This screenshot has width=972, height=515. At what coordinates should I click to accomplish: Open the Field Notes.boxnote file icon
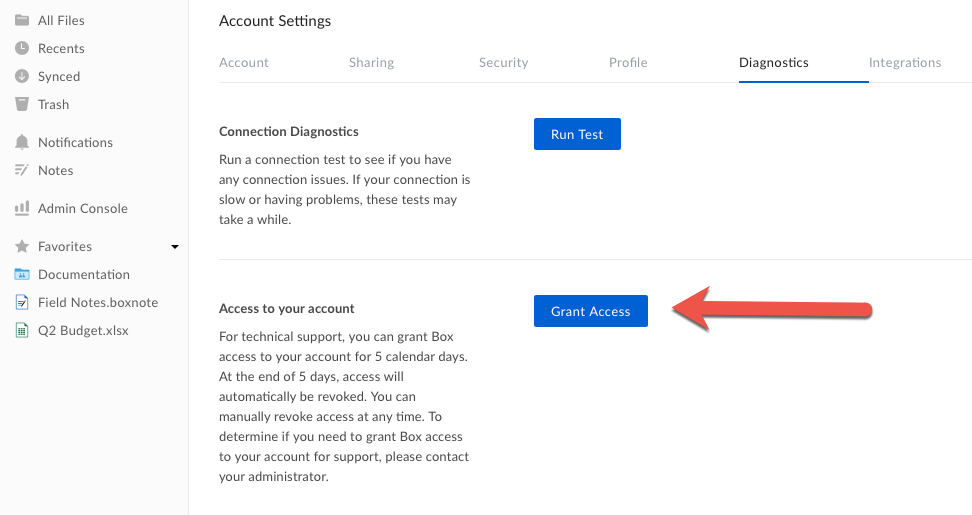pos(22,302)
